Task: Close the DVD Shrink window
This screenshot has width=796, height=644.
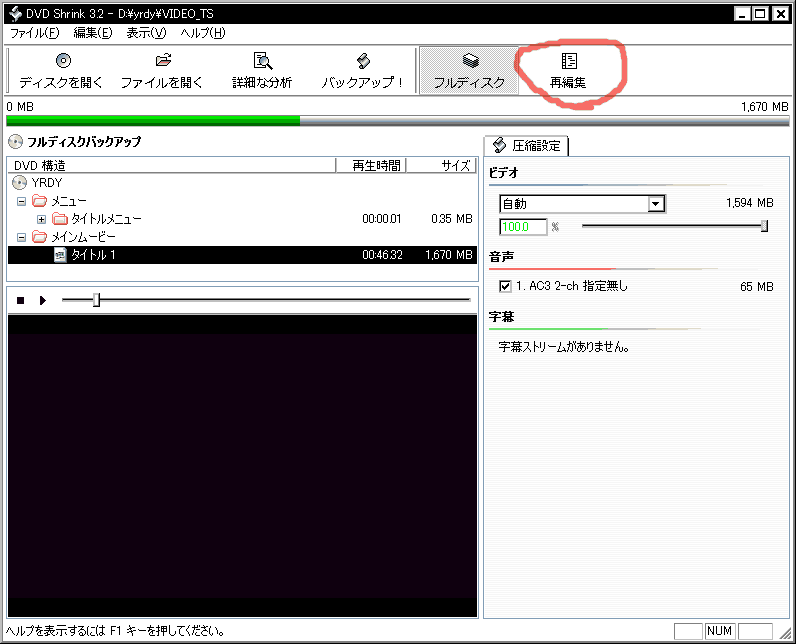Action: click(780, 14)
